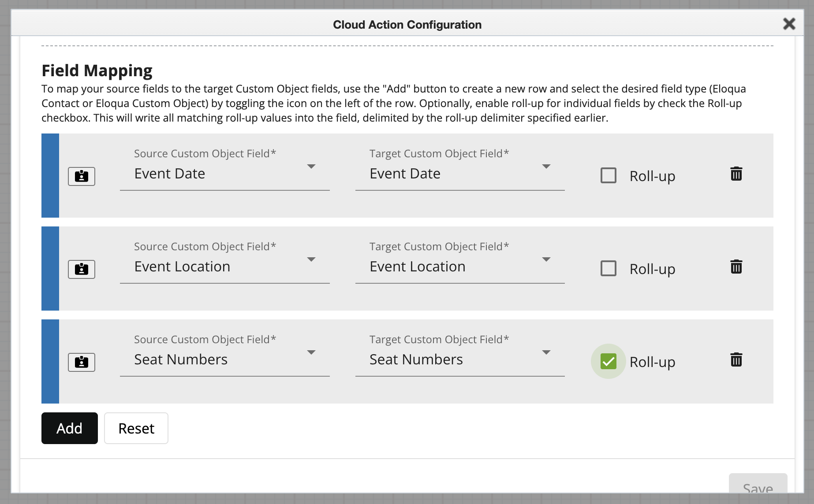Open Target field dropdown showing Event Location
Screen dimensions: 814x504
pyautogui.click(x=460, y=267)
